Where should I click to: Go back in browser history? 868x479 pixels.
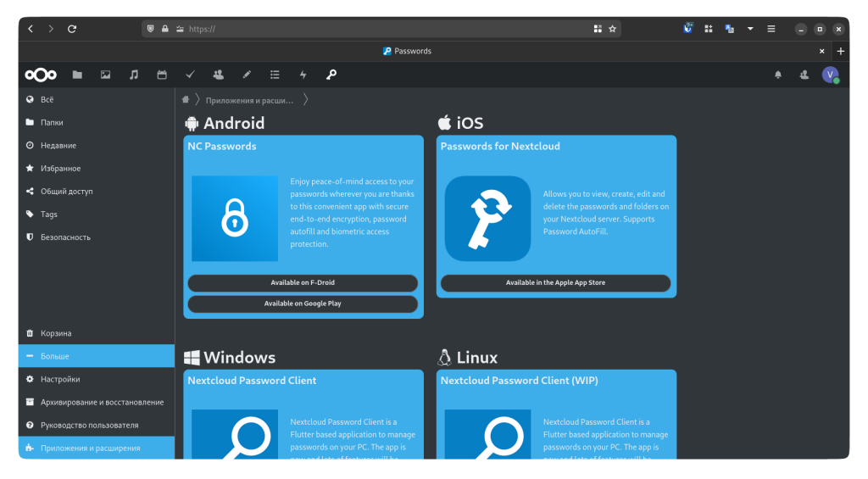[31, 29]
